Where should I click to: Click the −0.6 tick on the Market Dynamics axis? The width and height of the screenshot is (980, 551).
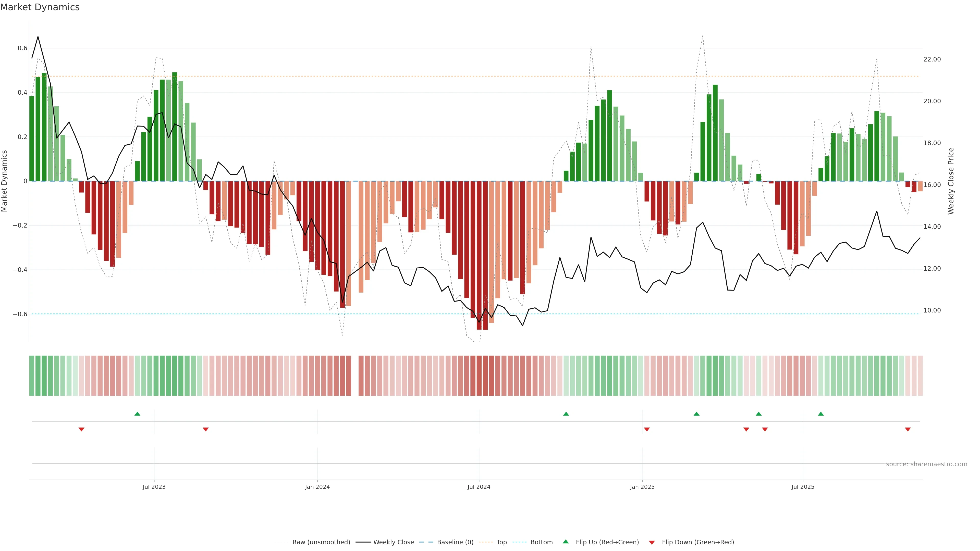click(20, 314)
